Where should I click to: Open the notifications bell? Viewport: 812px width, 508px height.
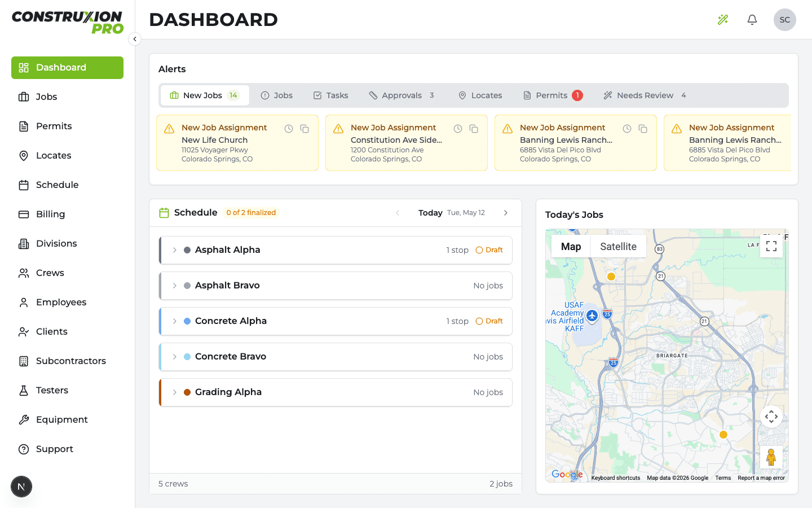click(752, 20)
